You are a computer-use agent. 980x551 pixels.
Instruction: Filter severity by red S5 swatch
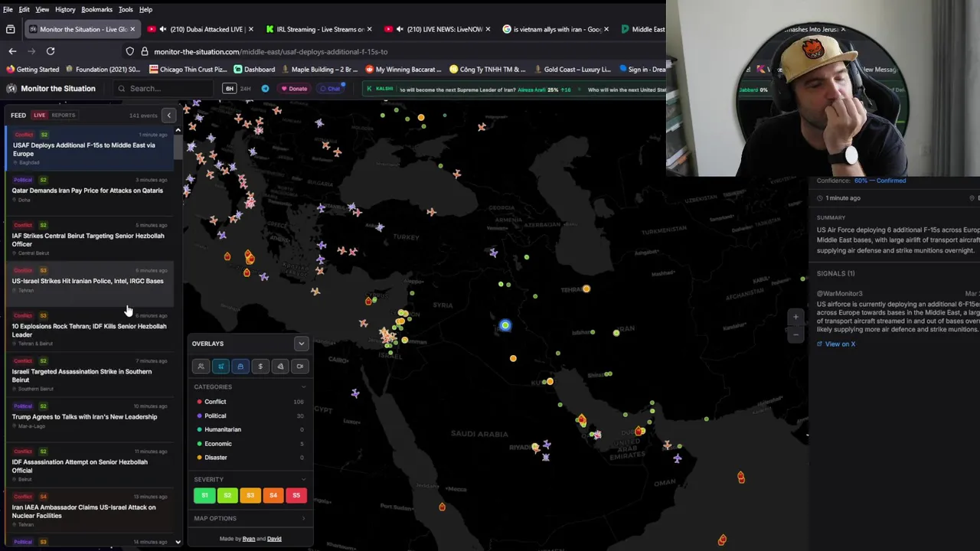click(296, 496)
